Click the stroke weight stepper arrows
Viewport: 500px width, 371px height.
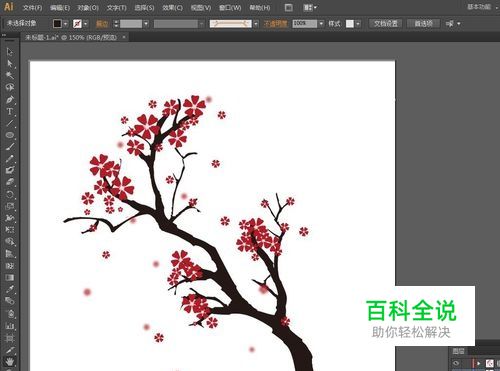click(x=116, y=24)
